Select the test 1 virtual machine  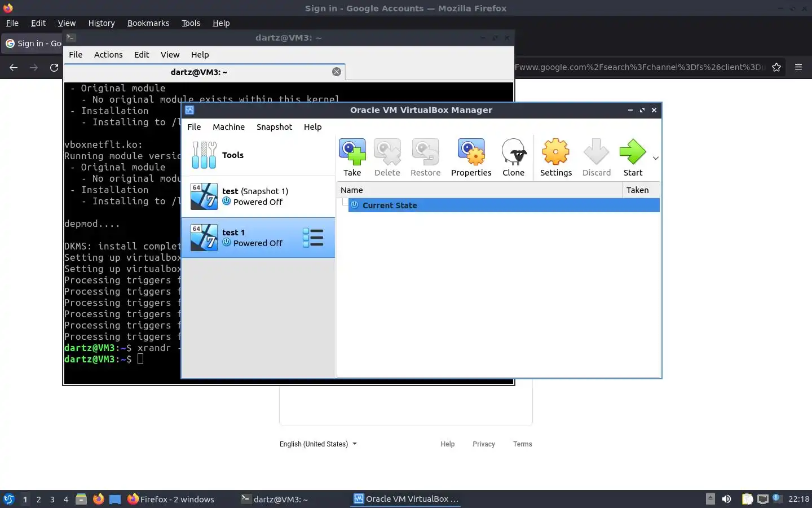[x=258, y=238]
